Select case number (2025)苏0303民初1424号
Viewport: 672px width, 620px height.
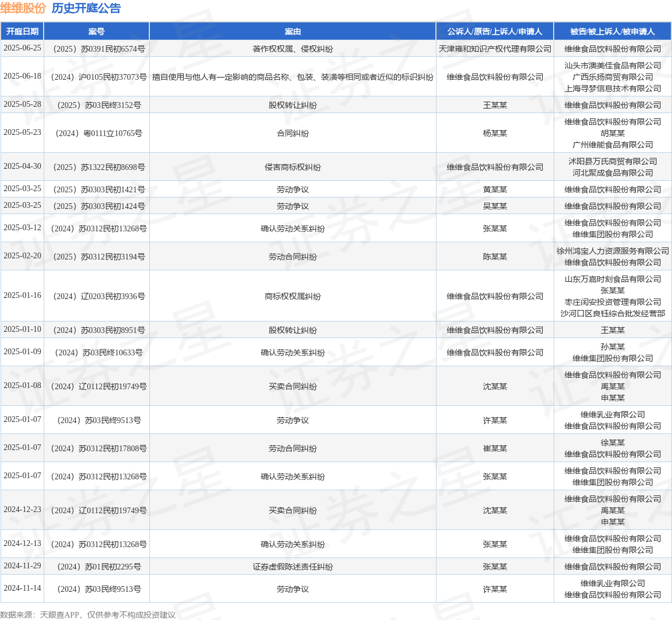point(97,206)
